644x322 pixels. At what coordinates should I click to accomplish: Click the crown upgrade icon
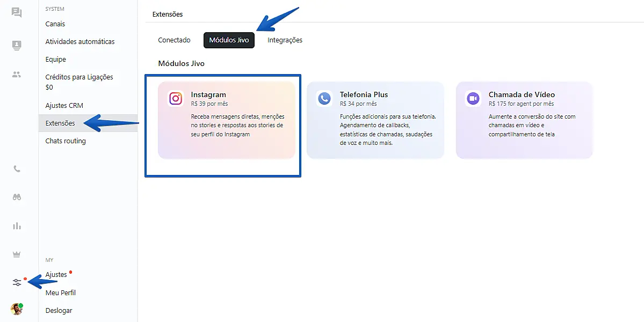pos(17,254)
